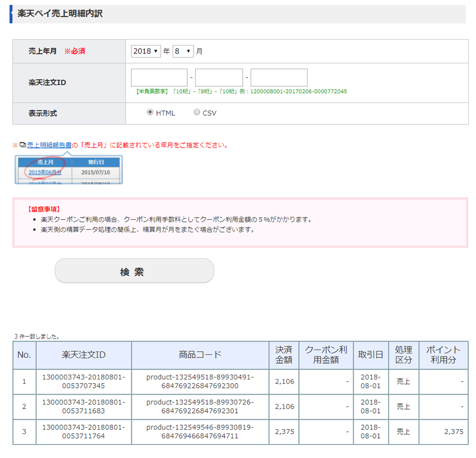The image size is (476, 458).
Task: Click the クーポン利用金額 column header
Action: [326, 355]
